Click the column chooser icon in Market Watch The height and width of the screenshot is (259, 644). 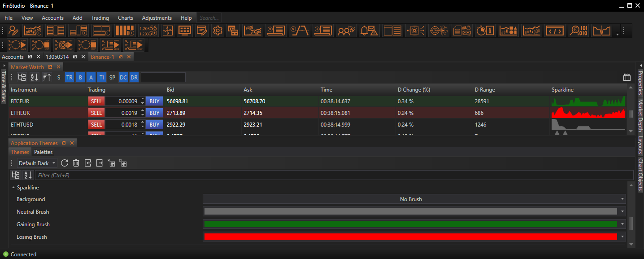(627, 78)
